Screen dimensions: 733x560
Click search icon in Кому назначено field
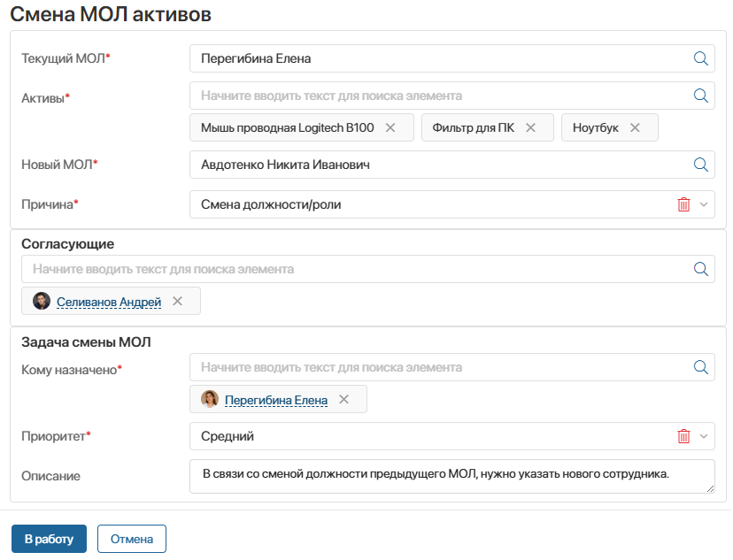point(700,367)
